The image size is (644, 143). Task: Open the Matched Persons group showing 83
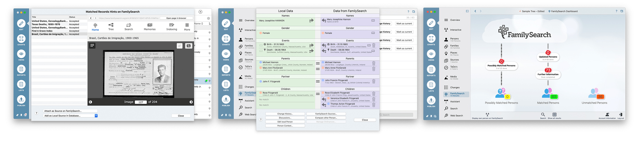click(548, 96)
